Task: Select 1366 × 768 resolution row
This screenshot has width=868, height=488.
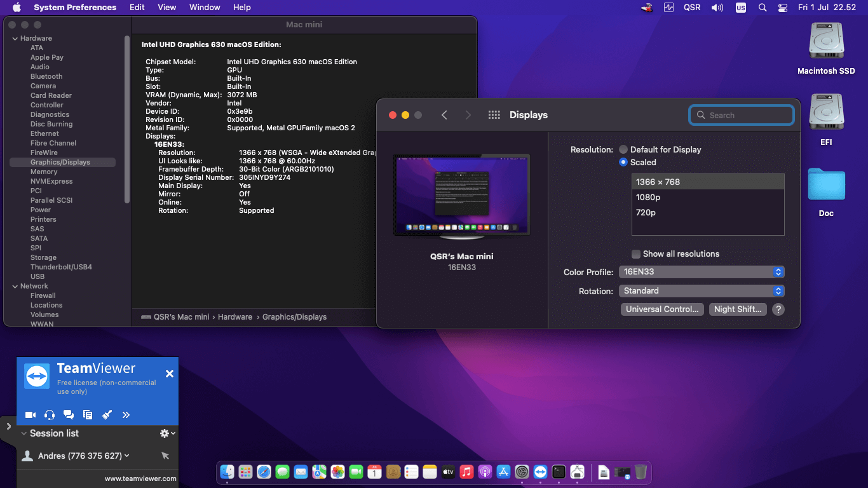Action: pyautogui.click(x=708, y=182)
